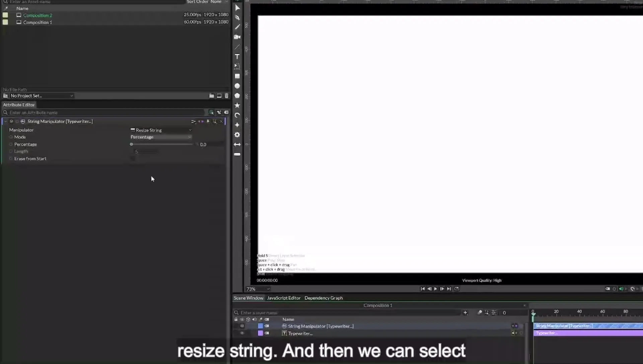Toggle visibility of String Manipulator layer
The image size is (643, 364).
pyautogui.click(x=242, y=326)
